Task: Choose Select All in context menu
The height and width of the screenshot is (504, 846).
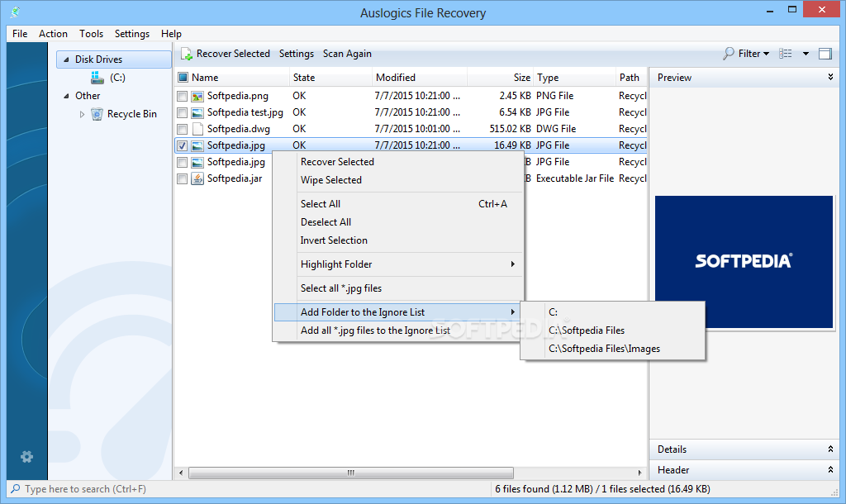Action: pos(398,204)
